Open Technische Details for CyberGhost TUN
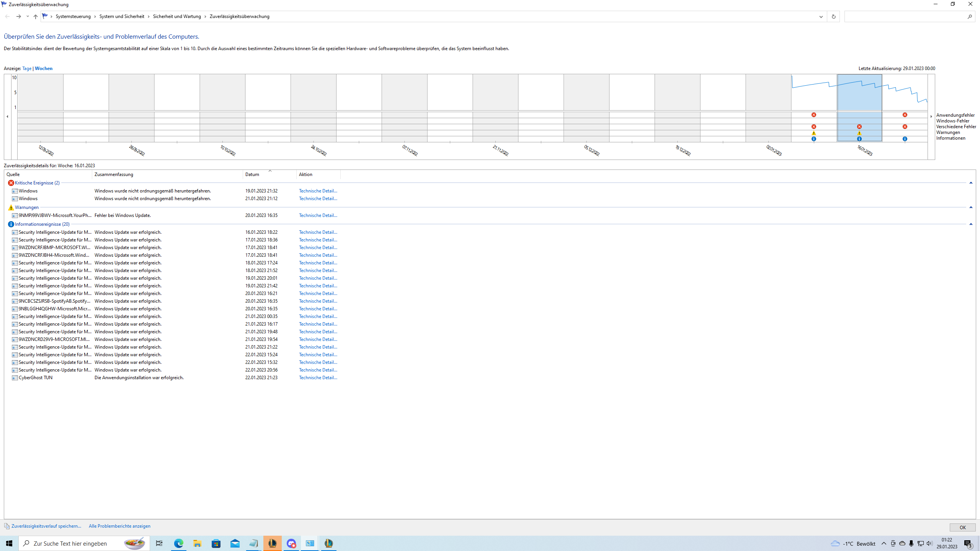 (x=318, y=378)
